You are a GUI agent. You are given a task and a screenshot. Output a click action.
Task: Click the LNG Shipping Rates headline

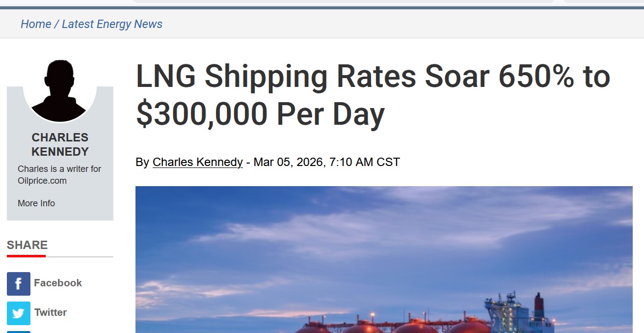coord(373,95)
